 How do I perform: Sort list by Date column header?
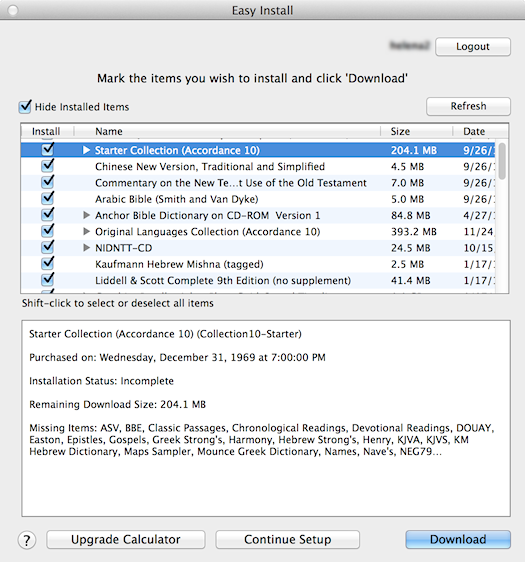[x=480, y=131]
